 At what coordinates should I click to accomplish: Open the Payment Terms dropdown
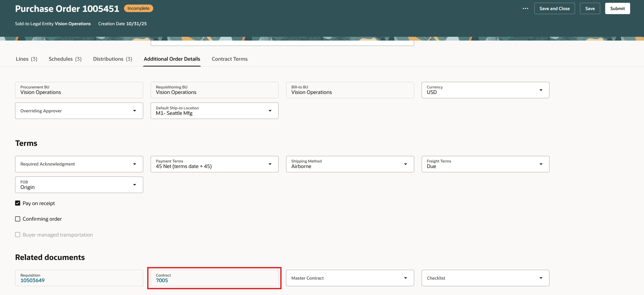tap(270, 164)
